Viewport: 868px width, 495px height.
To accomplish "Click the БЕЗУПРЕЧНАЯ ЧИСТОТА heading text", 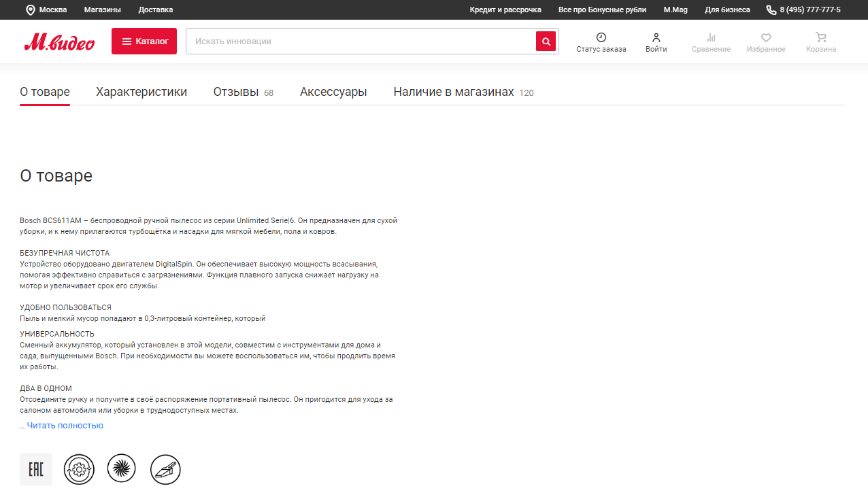I will pos(65,253).
